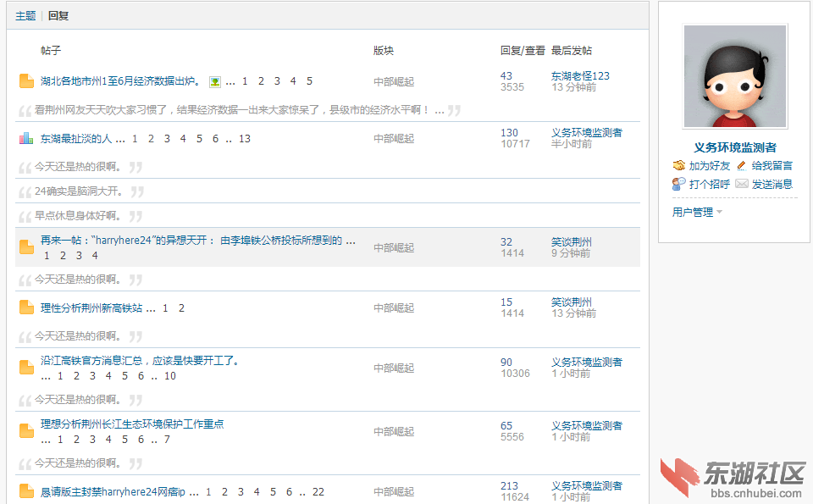Switch to the 回复 tab
This screenshot has height=504, width=813.
tap(58, 16)
